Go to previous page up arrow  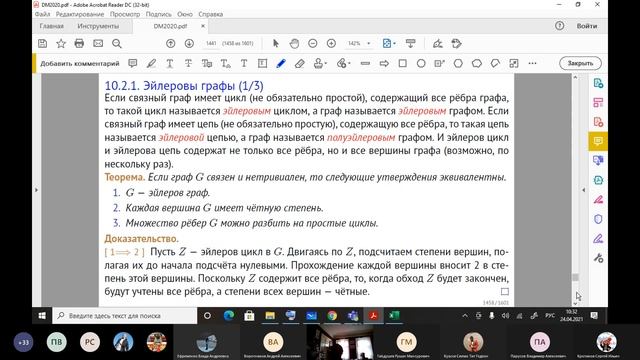coord(171,43)
